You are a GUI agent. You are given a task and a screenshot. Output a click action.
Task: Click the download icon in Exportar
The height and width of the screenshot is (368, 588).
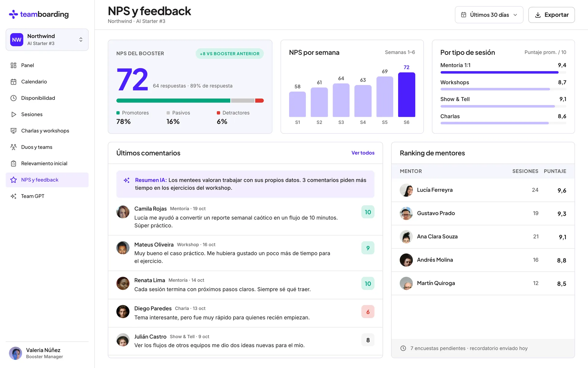(x=538, y=15)
